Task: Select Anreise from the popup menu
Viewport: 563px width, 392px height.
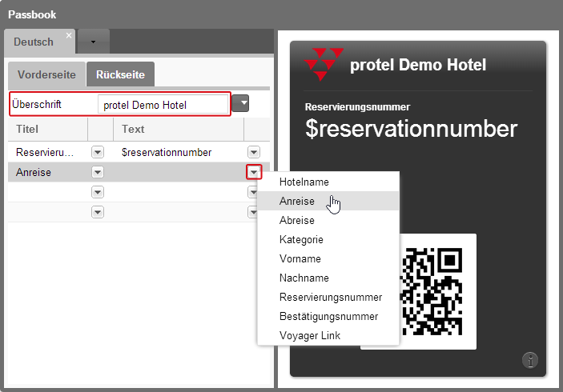Action: click(328, 201)
